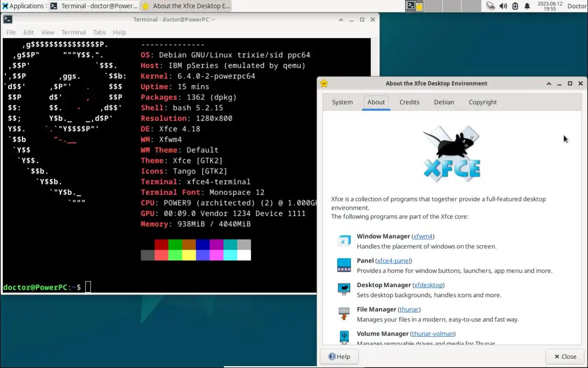Open the volume speaker icon
The height and width of the screenshot is (368, 588).
click(x=503, y=6)
